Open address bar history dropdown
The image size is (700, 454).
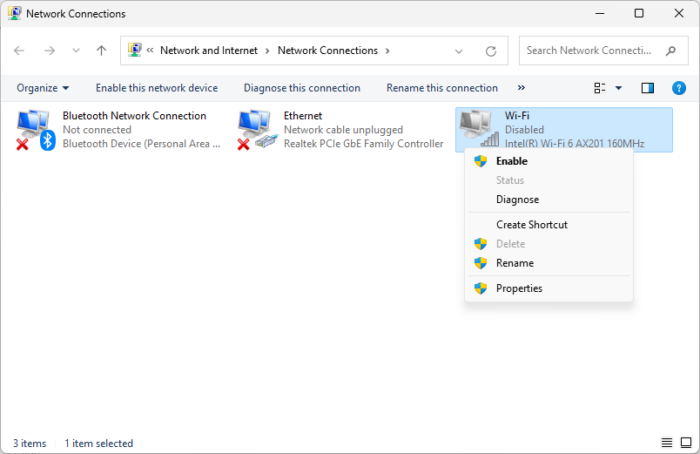(x=458, y=50)
